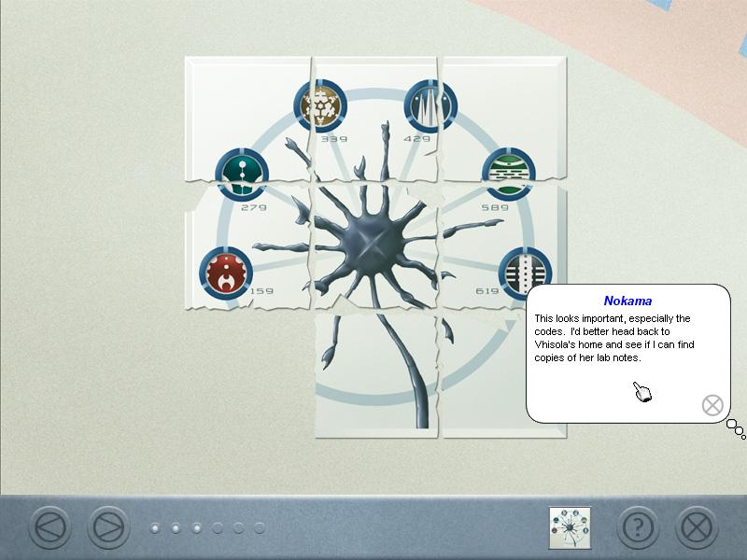This screenshot has width=747, height=560.
Task: Open the neuron diagram thumbnail
Action: (x=570, y=527)
